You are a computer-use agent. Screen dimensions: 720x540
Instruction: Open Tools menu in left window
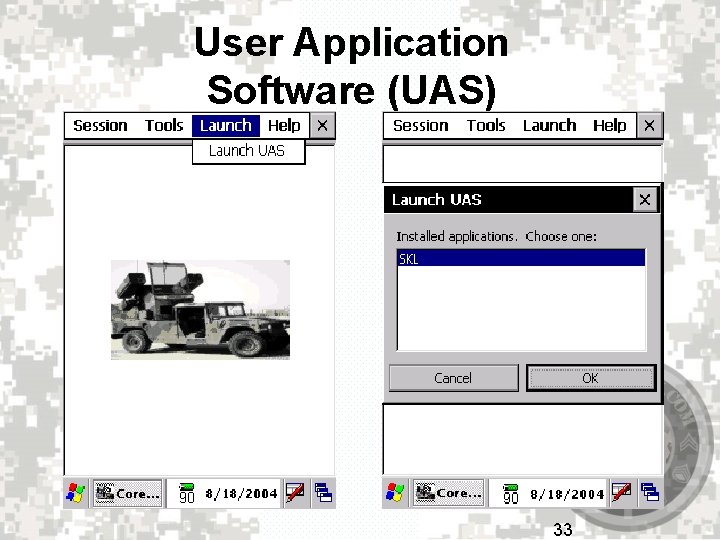(x=164, y=125)
